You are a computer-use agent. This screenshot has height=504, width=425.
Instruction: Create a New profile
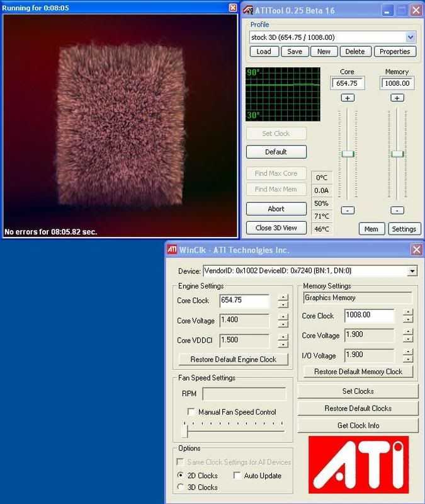tap(324, 52)
